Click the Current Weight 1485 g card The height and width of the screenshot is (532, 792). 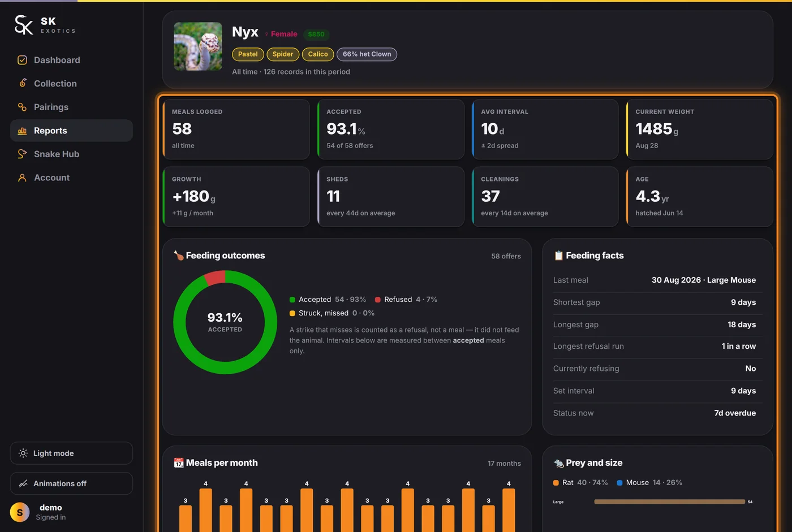pos(700,129)
